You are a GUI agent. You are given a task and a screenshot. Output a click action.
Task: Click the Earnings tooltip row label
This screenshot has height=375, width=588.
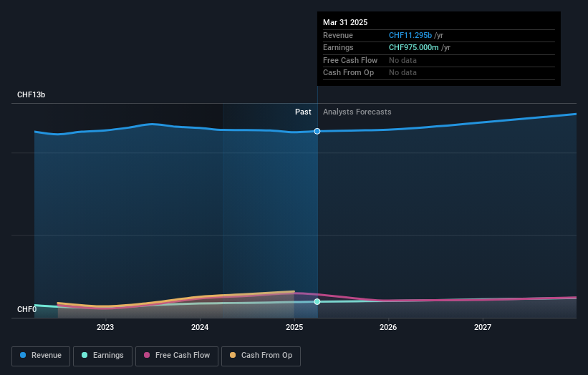click(338, 47)
